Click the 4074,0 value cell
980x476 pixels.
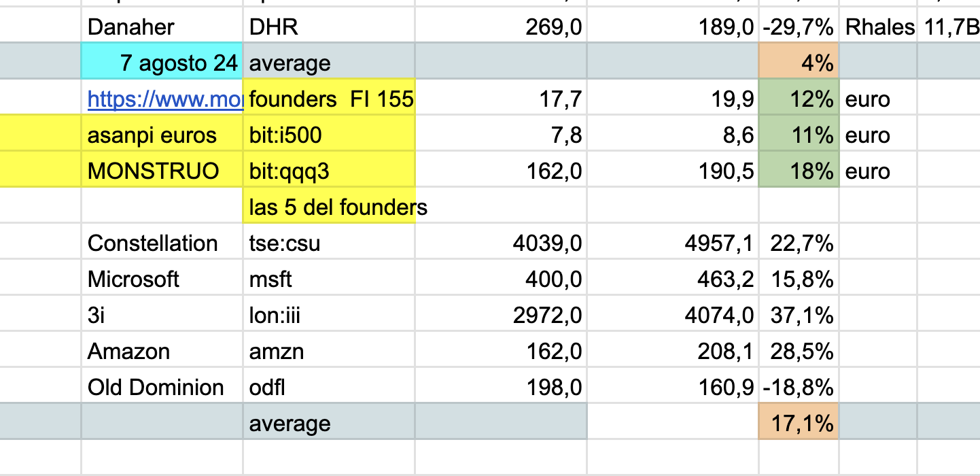coord(673,315)
